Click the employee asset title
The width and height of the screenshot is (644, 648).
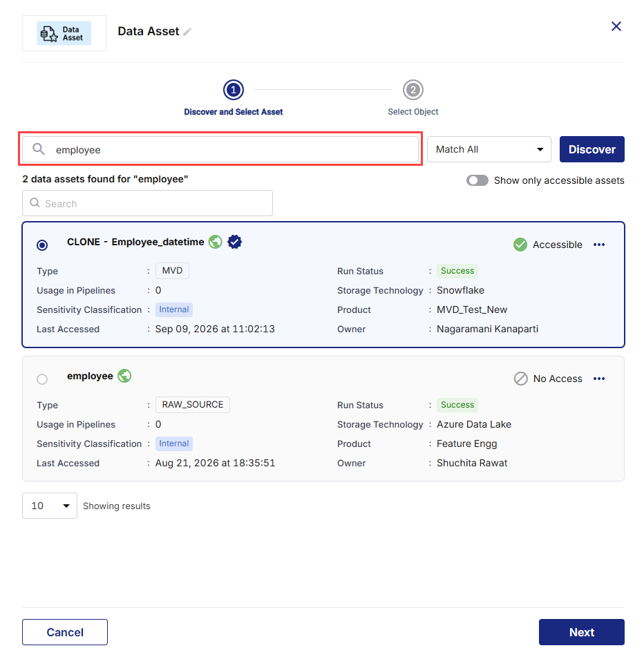pyautogui.click(x=90, y=376)
